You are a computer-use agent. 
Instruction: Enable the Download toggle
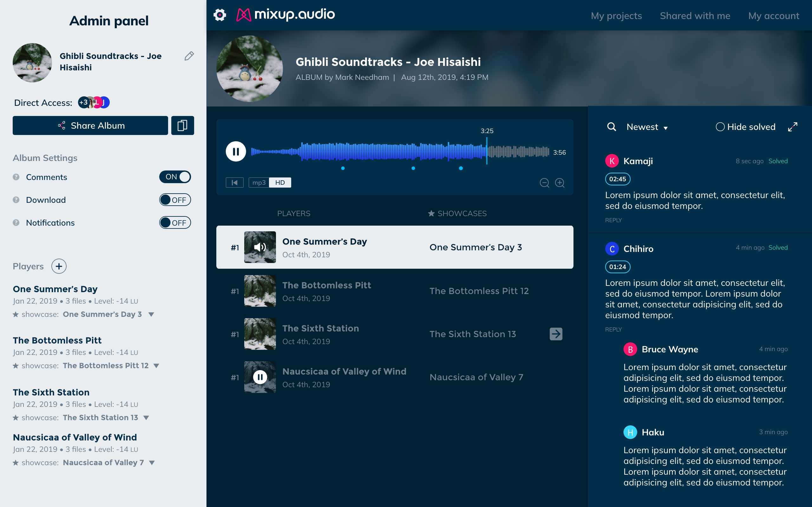click(175, 200)
